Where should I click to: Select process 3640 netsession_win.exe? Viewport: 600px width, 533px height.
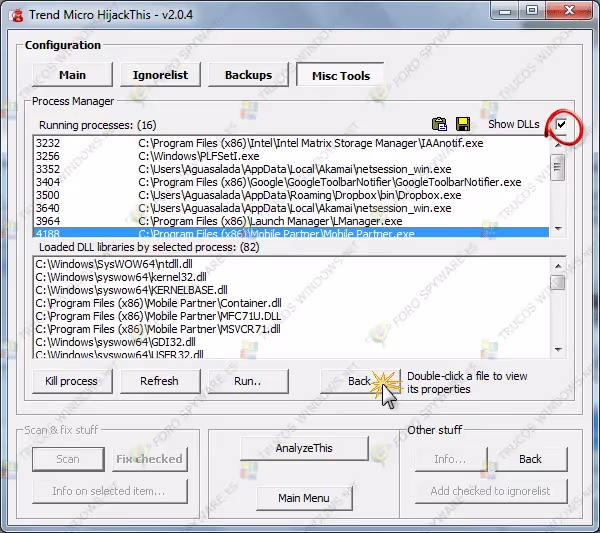pyautogui.click(x=291, y=208)
